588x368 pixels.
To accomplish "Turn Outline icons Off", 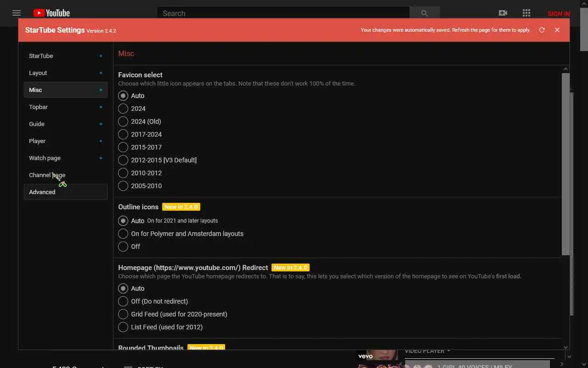I will (x=123, y=247).
